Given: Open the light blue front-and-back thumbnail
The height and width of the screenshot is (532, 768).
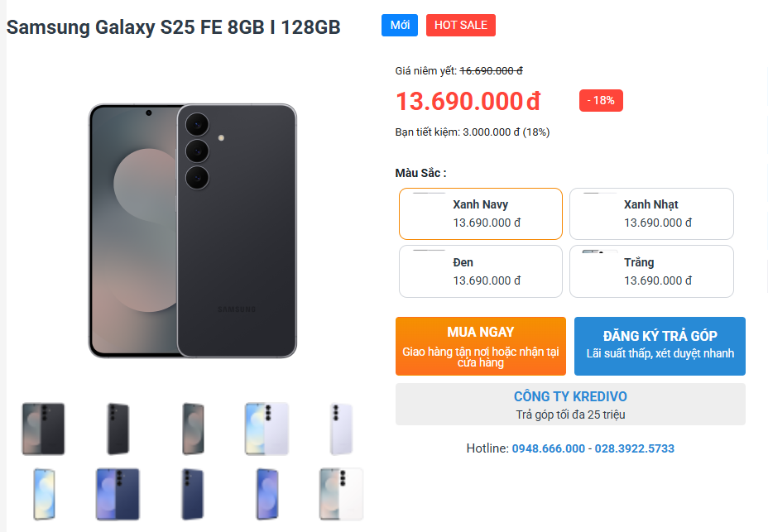Looking at the screenshot, I should pyautogui.click(x=266, y=429).
